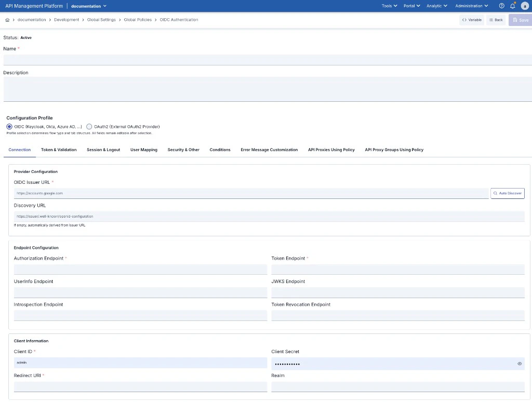Click the Back button
This screenshot has width=532, height=402.
tap(496, 20)
